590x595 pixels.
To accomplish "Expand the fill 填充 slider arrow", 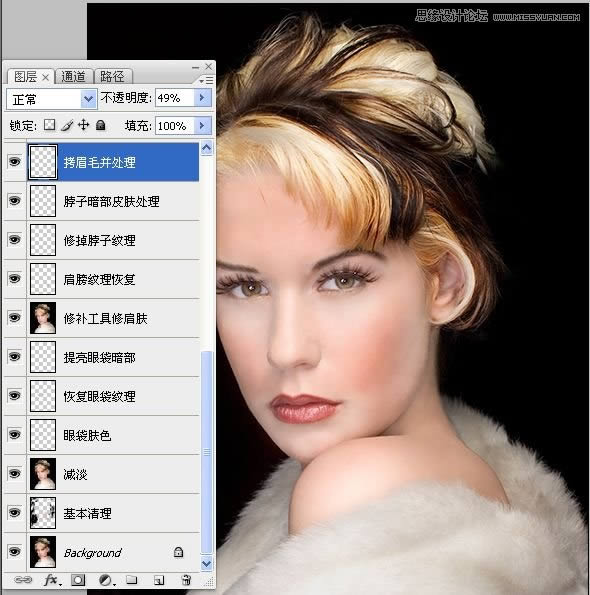I will [x=202, y=125].
